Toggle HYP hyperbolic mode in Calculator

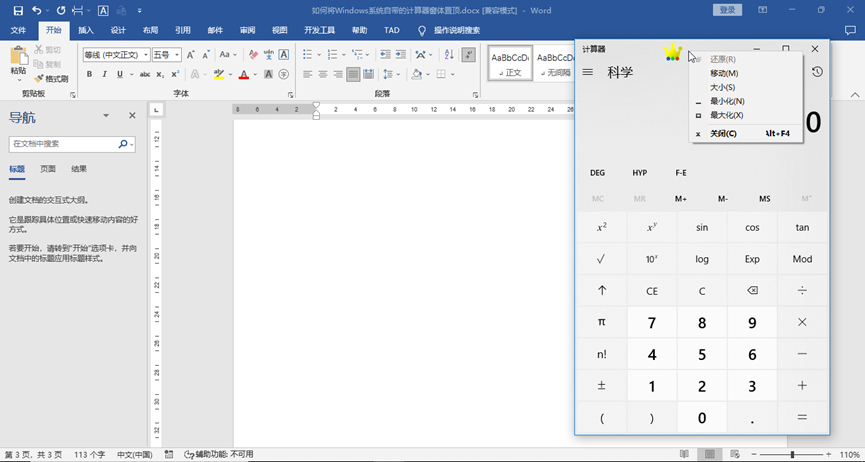[640, 173]
